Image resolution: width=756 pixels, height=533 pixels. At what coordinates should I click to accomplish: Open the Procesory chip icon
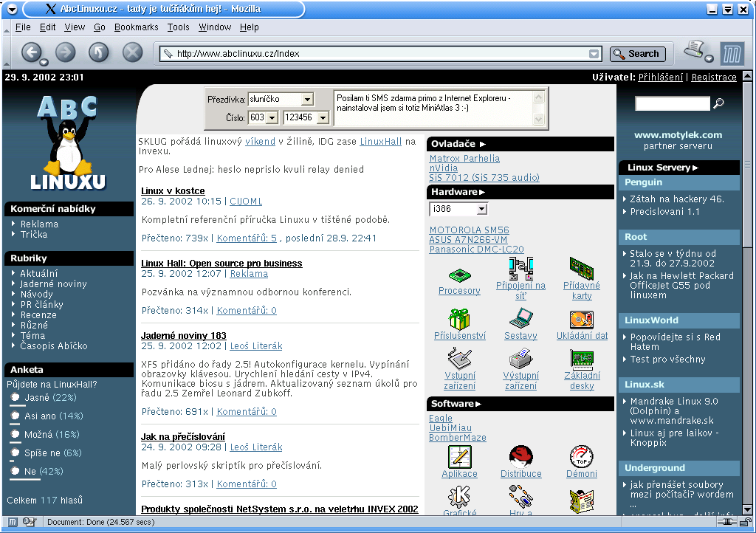click(459, 275)
